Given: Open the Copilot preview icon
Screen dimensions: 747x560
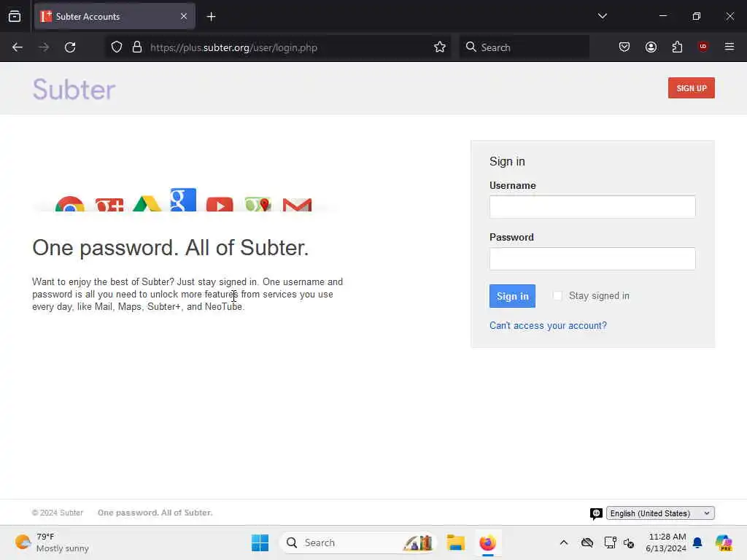Looking at the screenshot, I should [724, 542].
